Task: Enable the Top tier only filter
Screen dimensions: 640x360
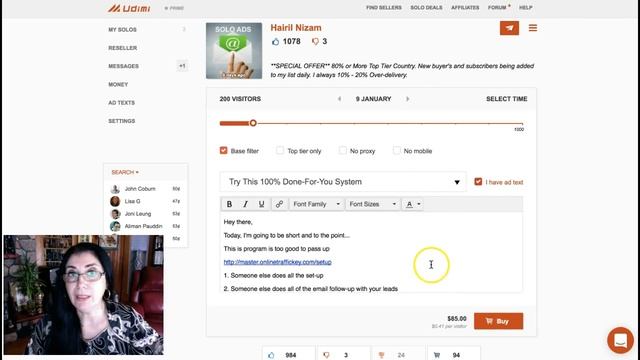Action: pos(280,150)
